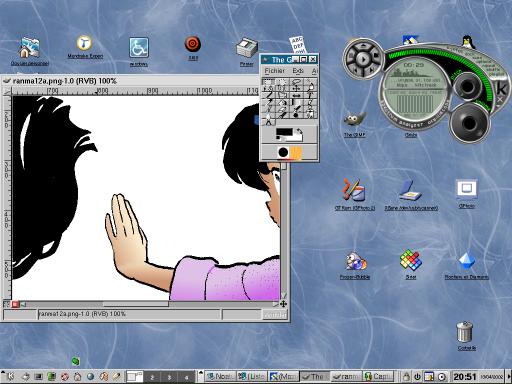512x384 pixels.
Task: Switch to virtual desktop 2 in pager
Action: [x=152, y=377]
